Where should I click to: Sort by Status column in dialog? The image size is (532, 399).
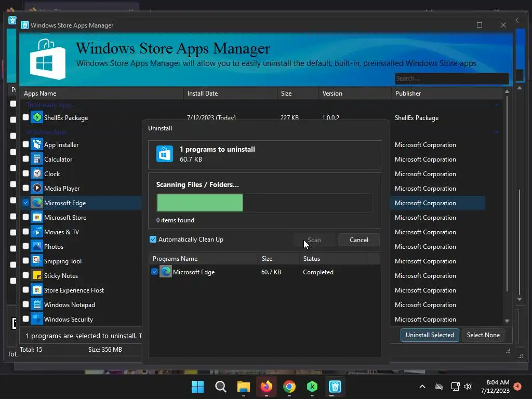(333, 259)
